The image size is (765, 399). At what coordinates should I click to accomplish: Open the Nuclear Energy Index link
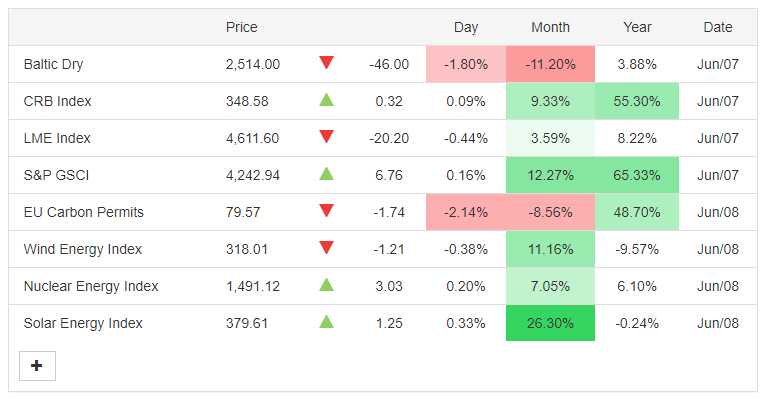[x=91, y=286]
